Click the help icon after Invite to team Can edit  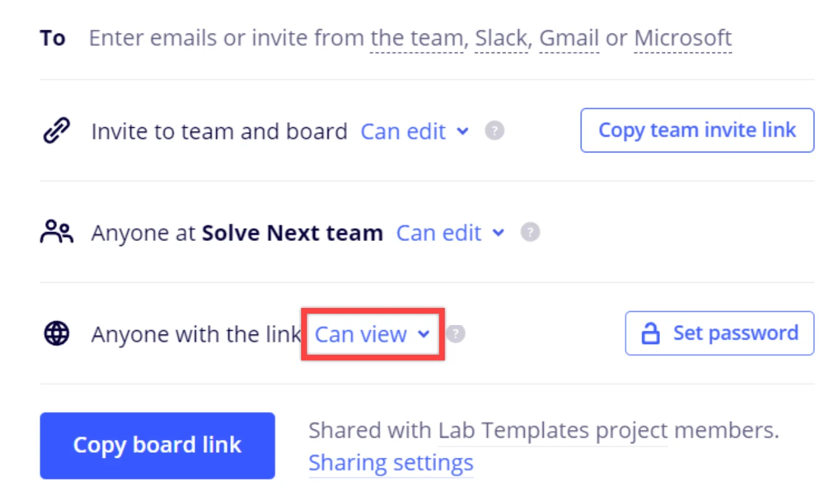495,131
